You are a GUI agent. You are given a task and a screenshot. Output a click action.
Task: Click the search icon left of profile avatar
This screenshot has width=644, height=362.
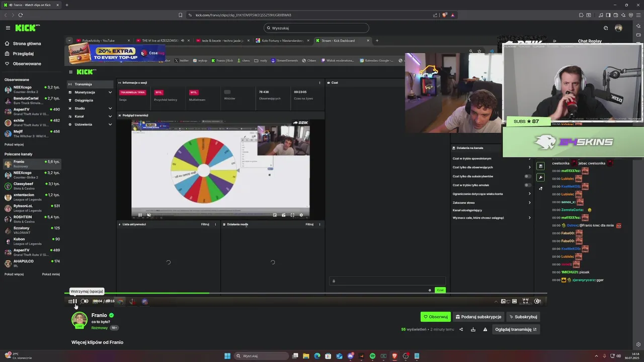(x=606, y=28)
